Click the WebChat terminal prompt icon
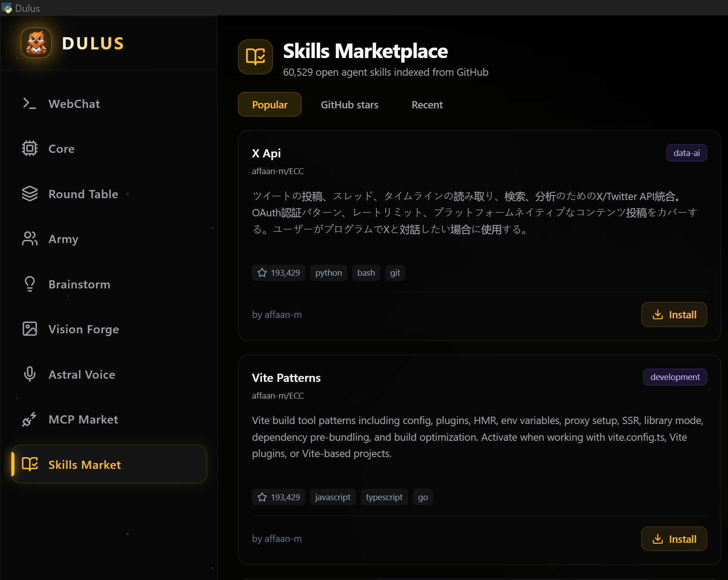The image size is (728, 580). point(29,104)
